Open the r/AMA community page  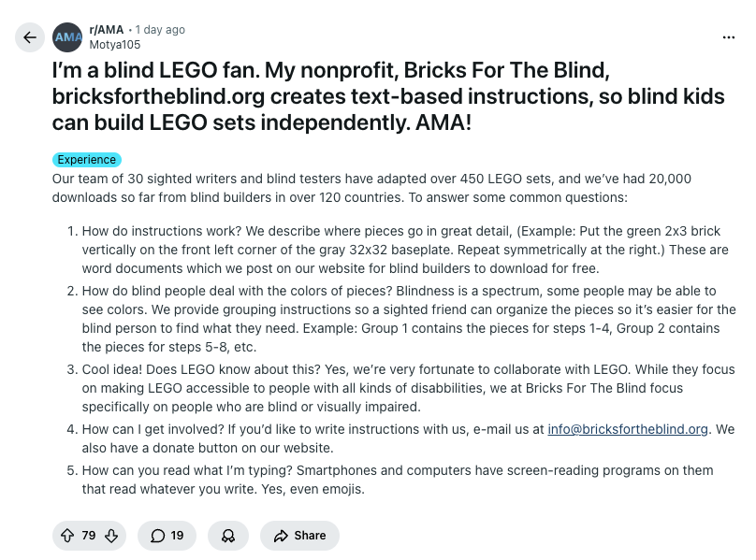[x=106, y=29]
